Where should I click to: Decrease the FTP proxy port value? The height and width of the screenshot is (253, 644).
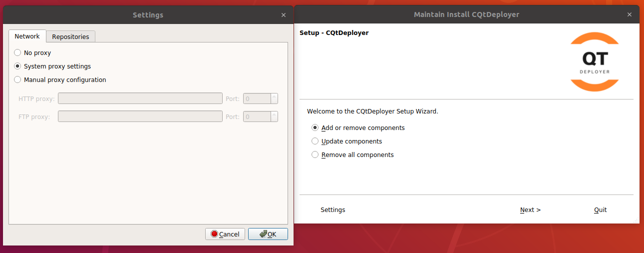pyautogui.click(x=274, y=119)
